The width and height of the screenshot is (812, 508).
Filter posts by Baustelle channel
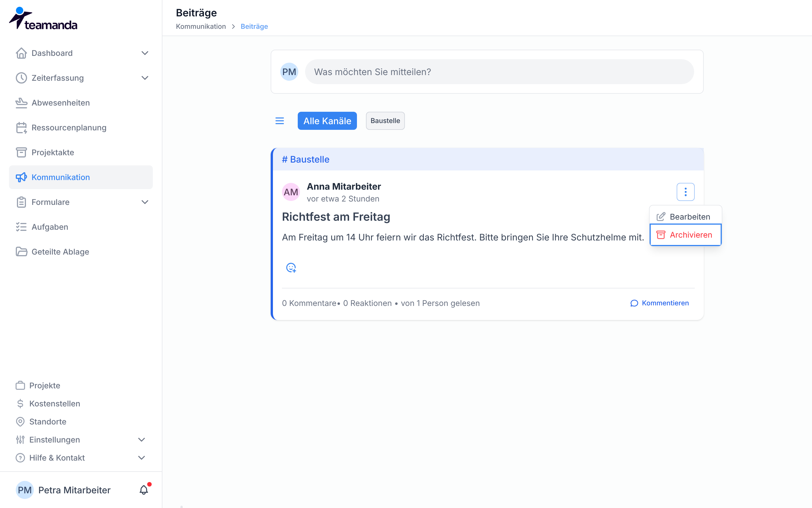click(385, 121)
